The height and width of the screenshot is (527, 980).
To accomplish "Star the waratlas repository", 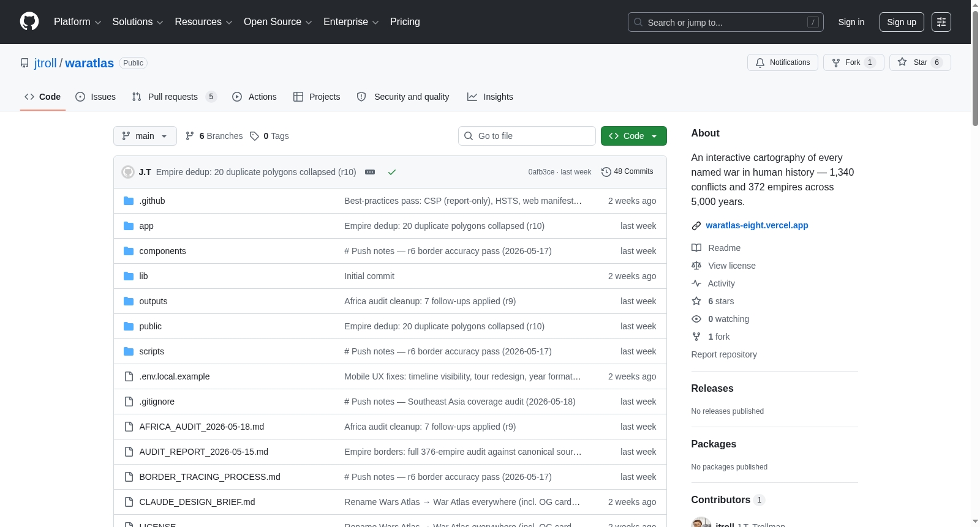I will (920, 62).
